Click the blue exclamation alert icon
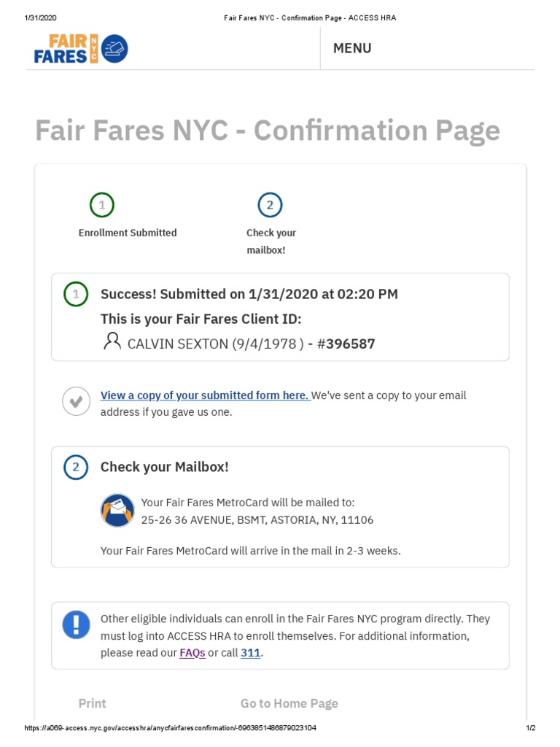This screenshot has width=560, height=747. pos(76,624)
